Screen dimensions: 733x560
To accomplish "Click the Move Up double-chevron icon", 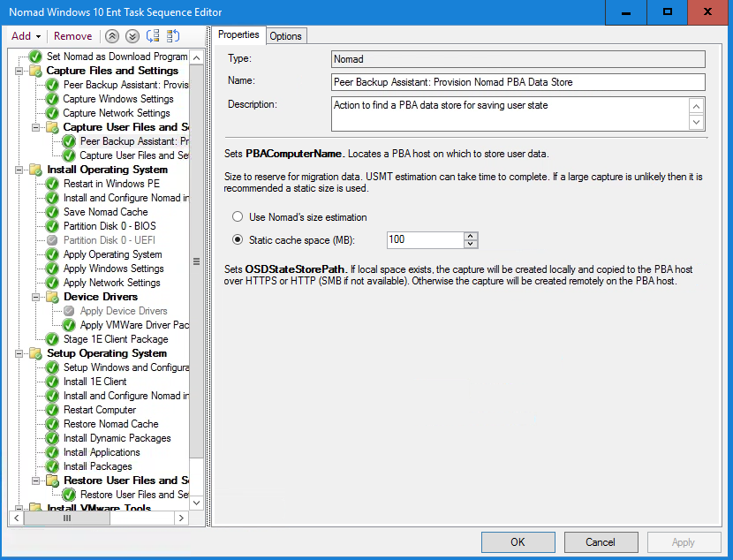I will (112, 36).
